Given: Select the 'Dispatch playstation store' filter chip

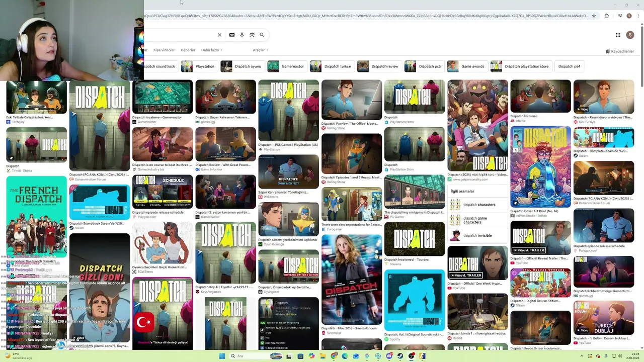Looking at the screenshot, I should click(521, 66).
